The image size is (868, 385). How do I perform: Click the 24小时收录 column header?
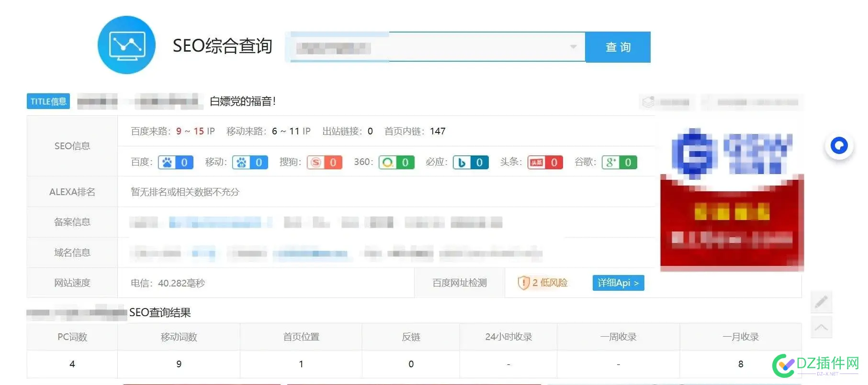tap(508, 337)
